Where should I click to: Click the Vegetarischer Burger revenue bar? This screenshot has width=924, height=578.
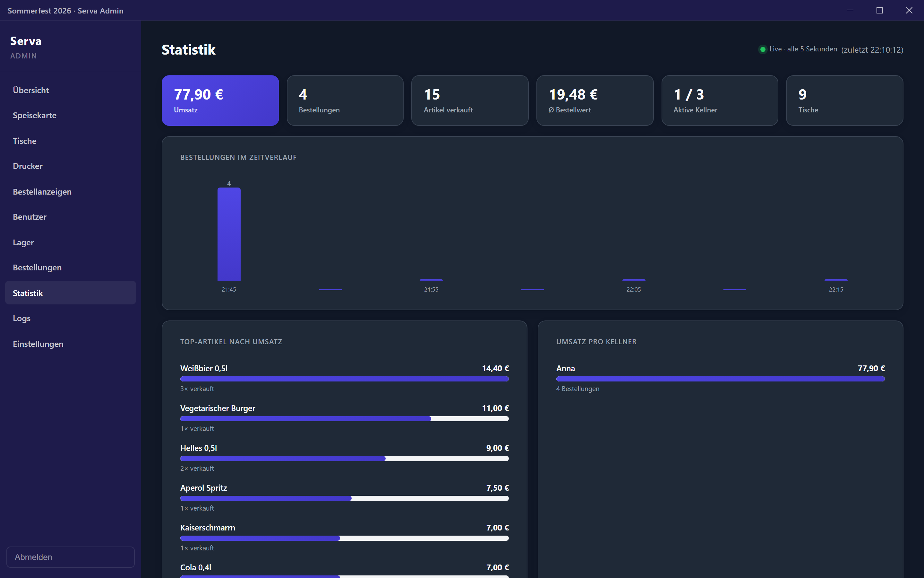(x=344, y=419)
